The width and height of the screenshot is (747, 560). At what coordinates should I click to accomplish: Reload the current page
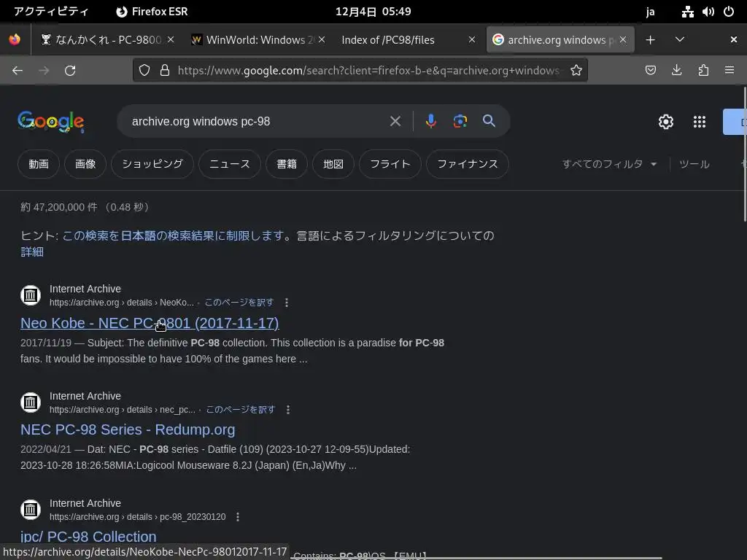click(x=70, y=71)
